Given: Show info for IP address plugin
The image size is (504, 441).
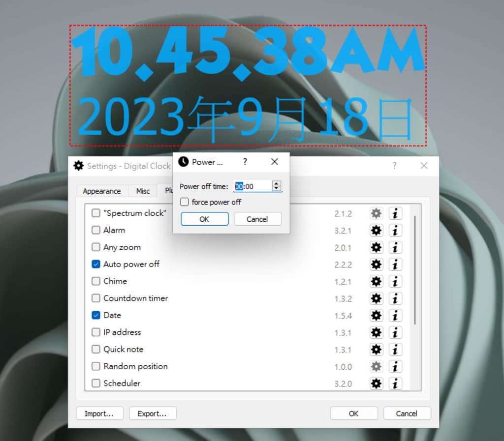Looking at the screenshot, I should (x=395, y=332).
